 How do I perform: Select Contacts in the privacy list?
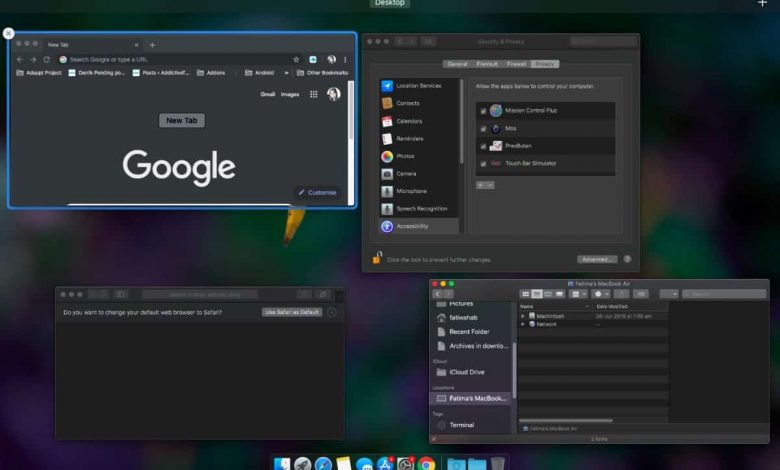pyautogui.click(x=419, y=103)
